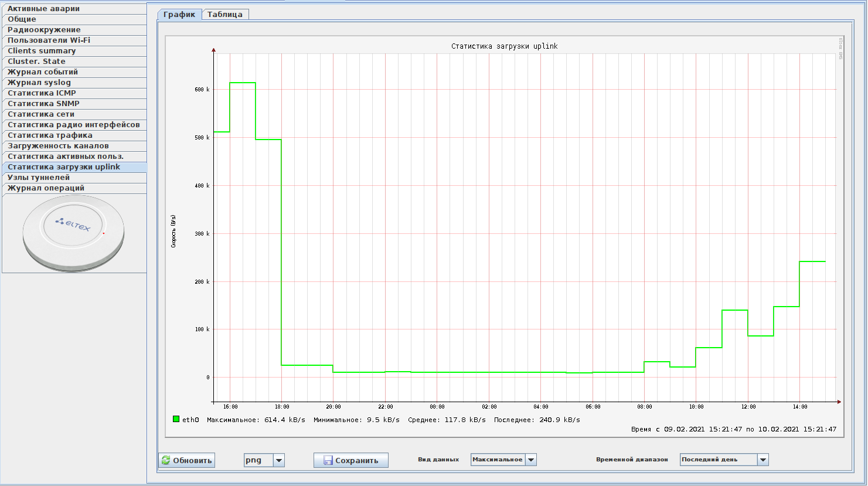This screenshot has height=486, width=868.
Task: Click the Вид данных label
Action: tap(438, 460)
